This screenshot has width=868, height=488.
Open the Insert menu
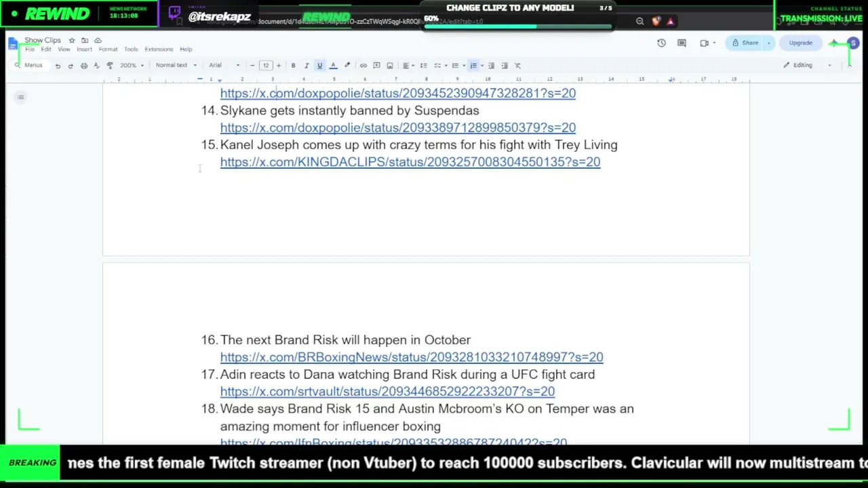tap(84, 49)
